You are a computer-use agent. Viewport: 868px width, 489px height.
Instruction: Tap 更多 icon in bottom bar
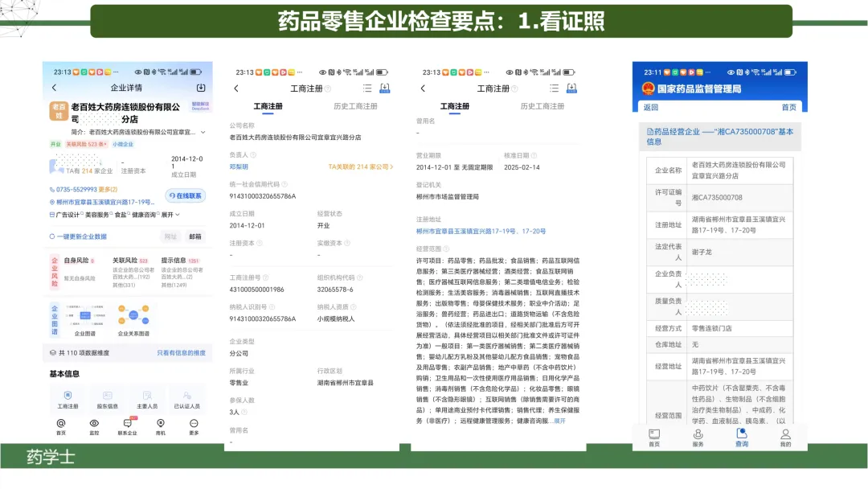194,424
